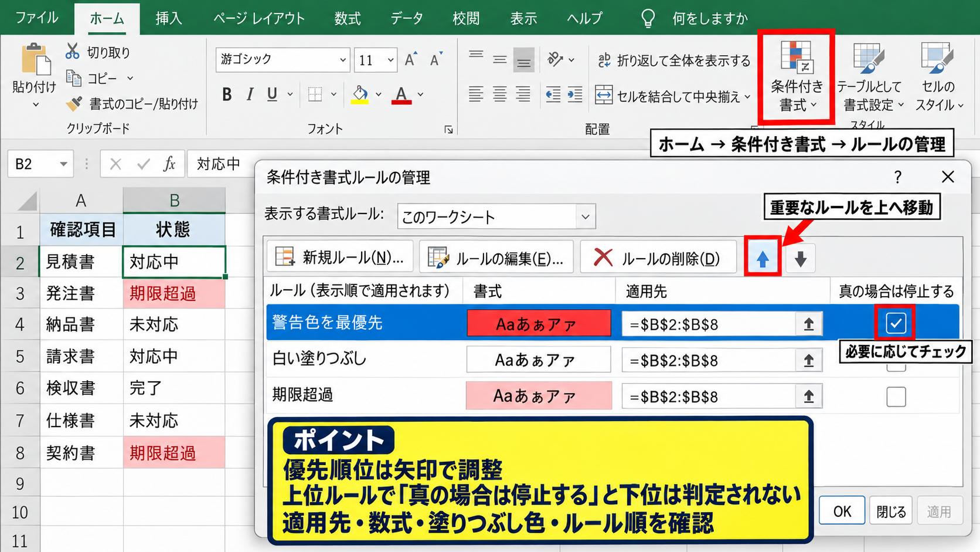This screenshot has height=552, width=980.
Task: Decrease font size with small A icon
Action: click(435, 59)
